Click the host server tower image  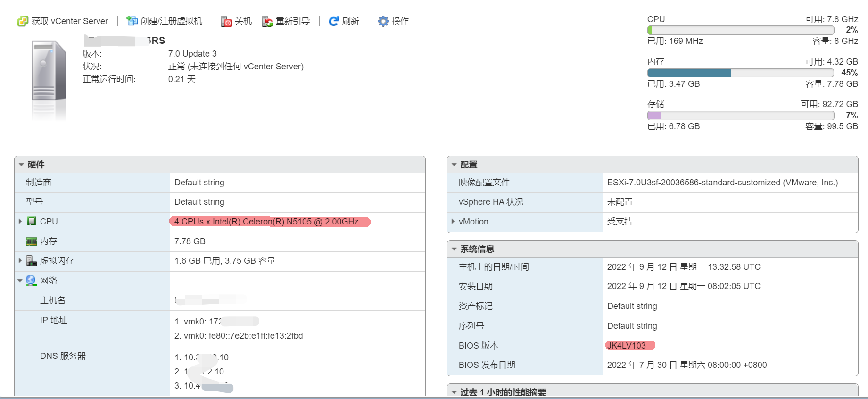click(49, 71)
